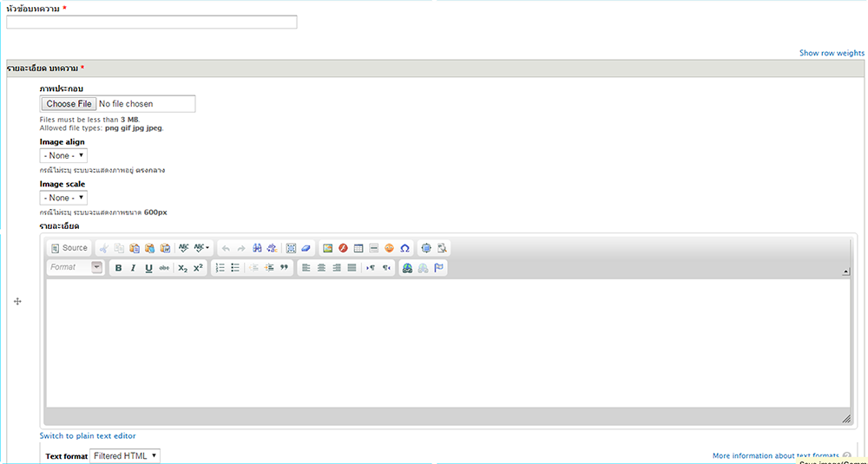Insert an image via toolbar
The height and width of the screenshot is (464, 868).
(x=327, y=248)
